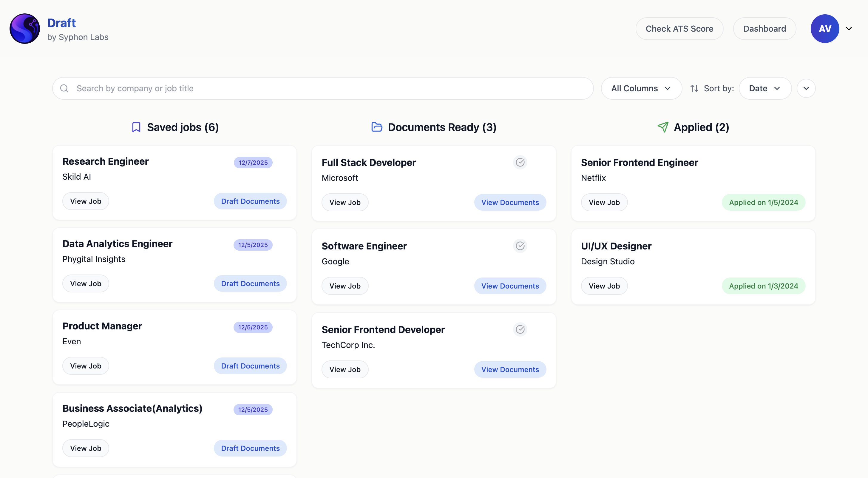Click the search magnifier icon in the search bar
Image resolution: width=868 pixels, height=478 pixels.
64,88
